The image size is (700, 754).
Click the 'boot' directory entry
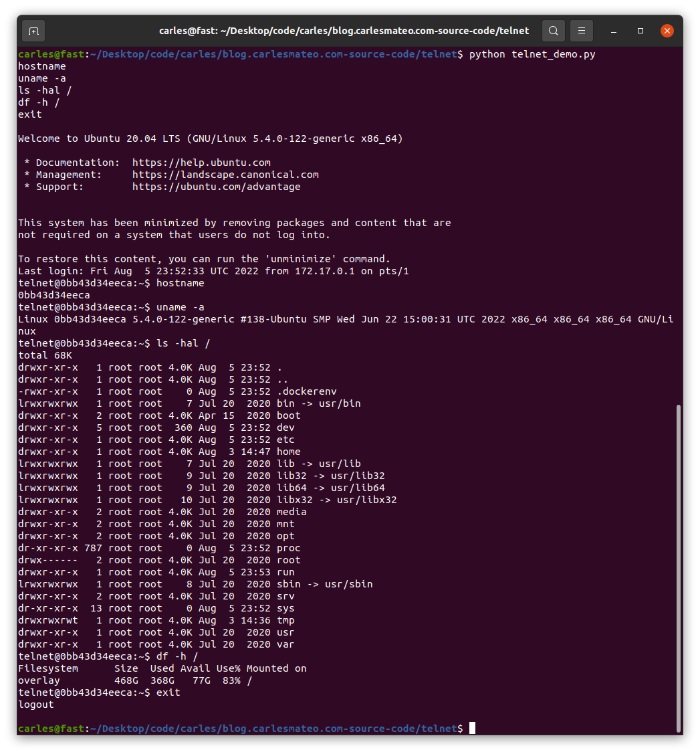pos(288,415)
